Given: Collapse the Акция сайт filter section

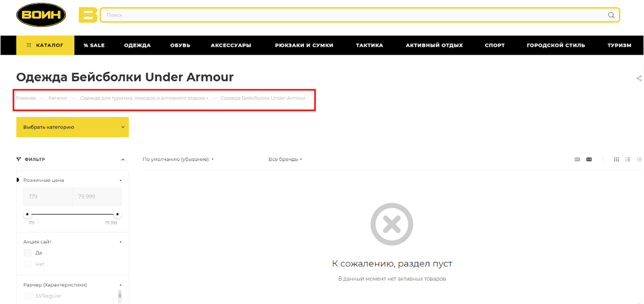Looking at the screenshot, I should point(121,242).
